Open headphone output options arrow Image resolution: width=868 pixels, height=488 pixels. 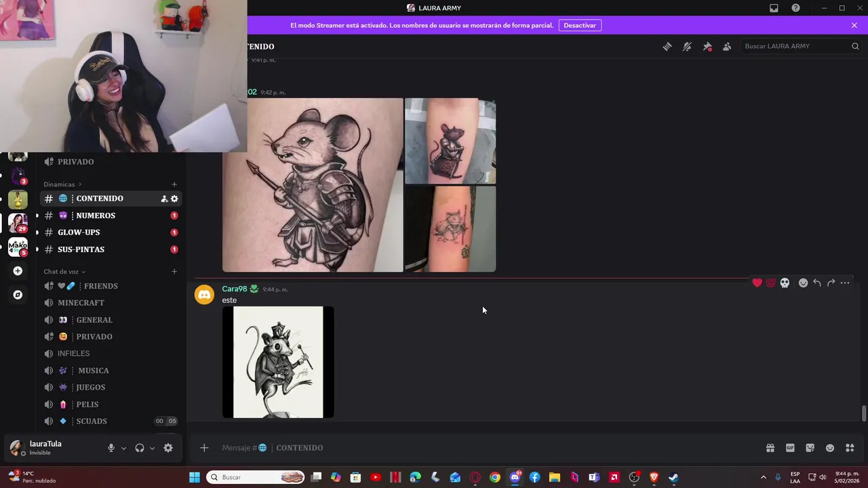pyautogui.click(x=152, y=448)
